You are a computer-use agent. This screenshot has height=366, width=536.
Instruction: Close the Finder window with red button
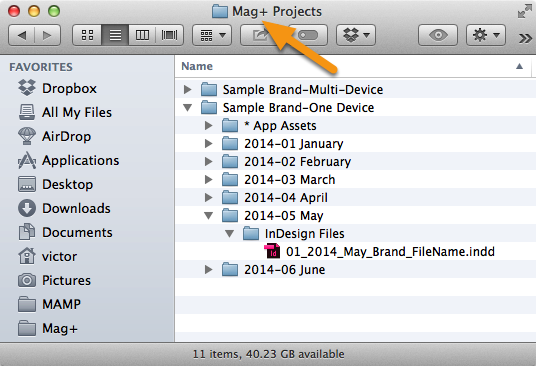[14, 11]
